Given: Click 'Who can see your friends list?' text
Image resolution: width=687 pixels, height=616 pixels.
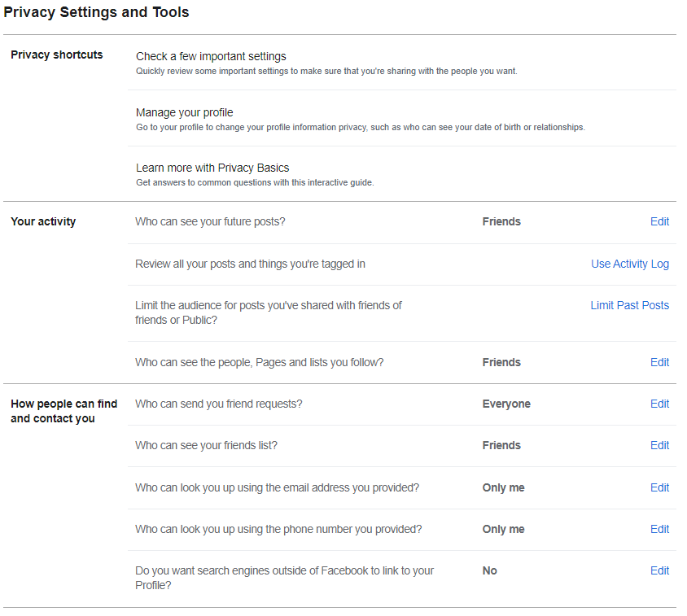Looking at the screenshot, I should click(x=207, y=446).
